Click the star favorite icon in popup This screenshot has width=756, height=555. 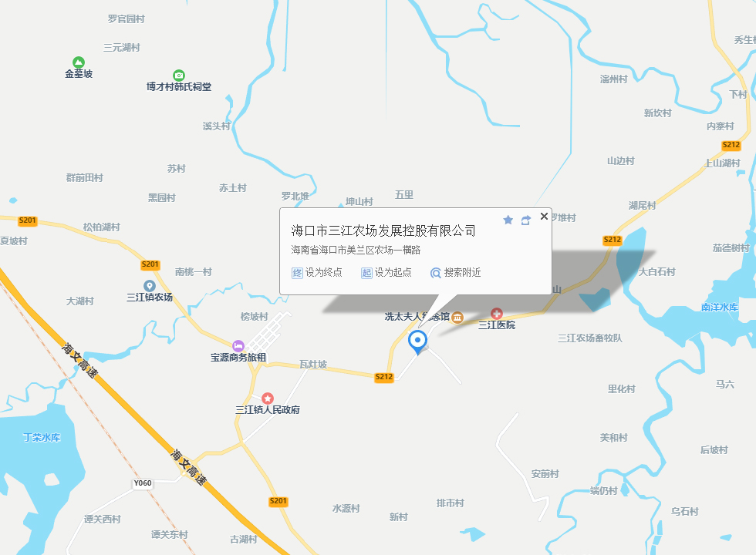[x=508, y=220]
